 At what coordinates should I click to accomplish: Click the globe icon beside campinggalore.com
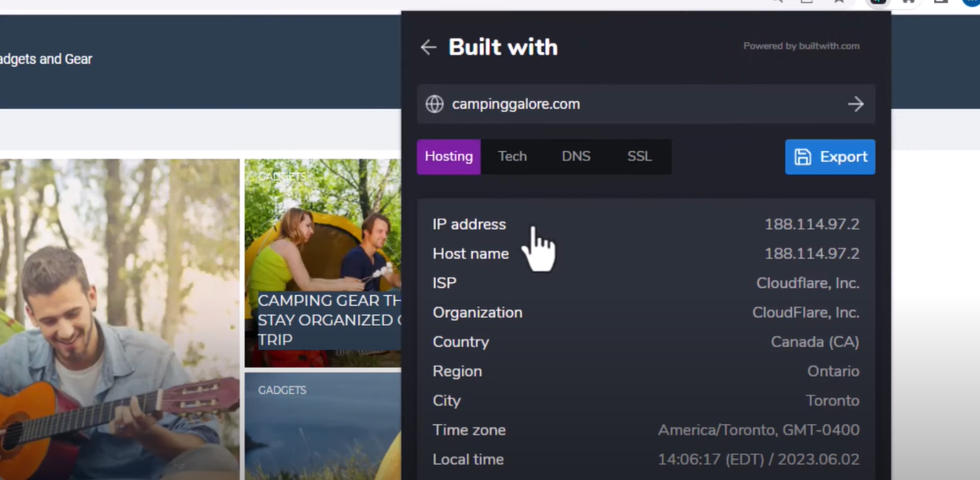coord(435,104)
